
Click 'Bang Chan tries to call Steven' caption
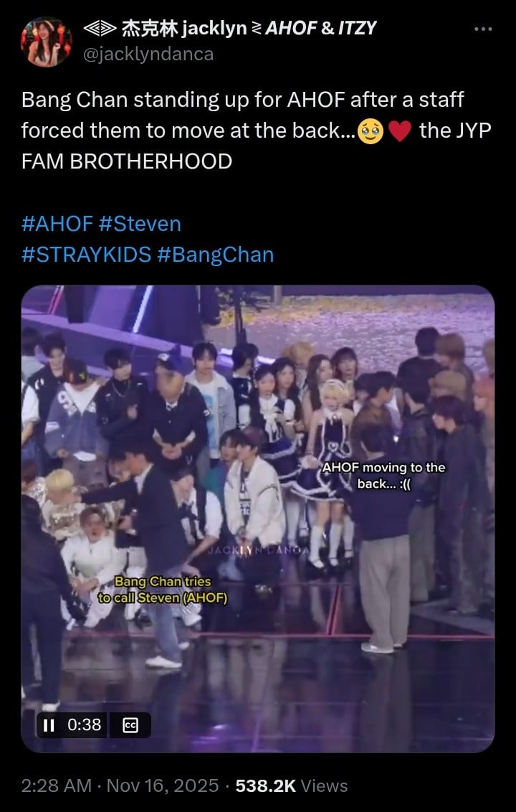tap(163, 590)
